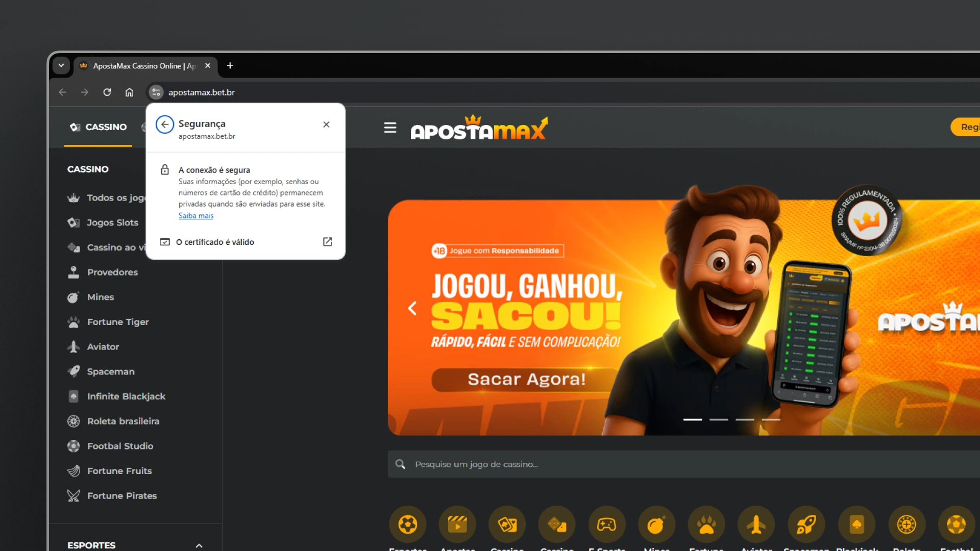Click the E-Sports gamepad category icon

(606, 524)
